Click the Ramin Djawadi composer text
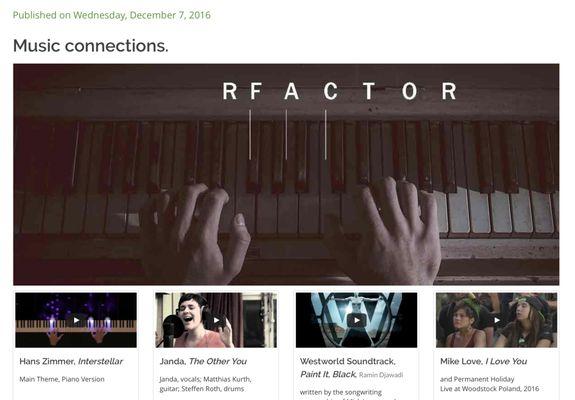Viewport: 575px width, 400px height. (381, 375)
